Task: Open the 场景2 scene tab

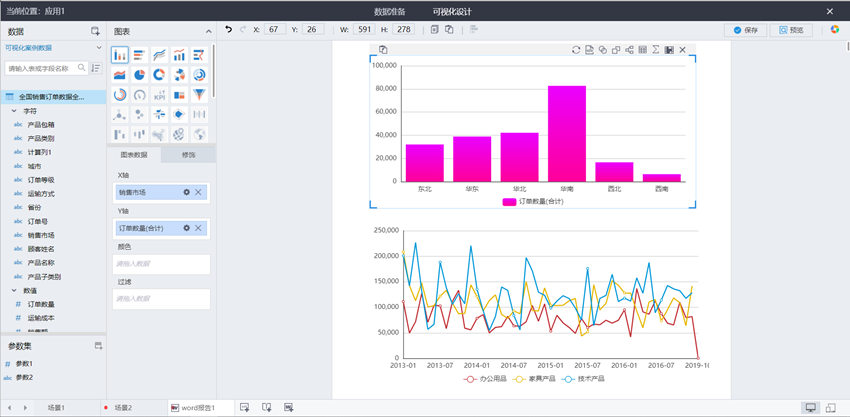Action: coord(122,408)
